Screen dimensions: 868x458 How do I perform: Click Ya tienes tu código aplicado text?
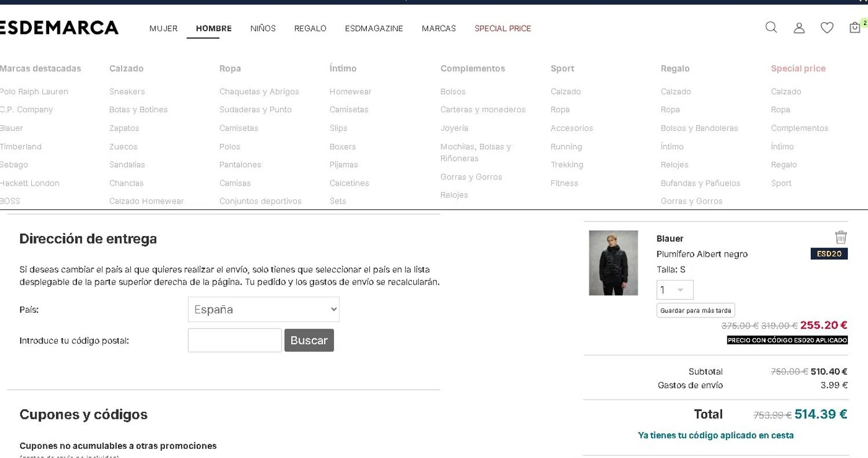coord(716,435)
